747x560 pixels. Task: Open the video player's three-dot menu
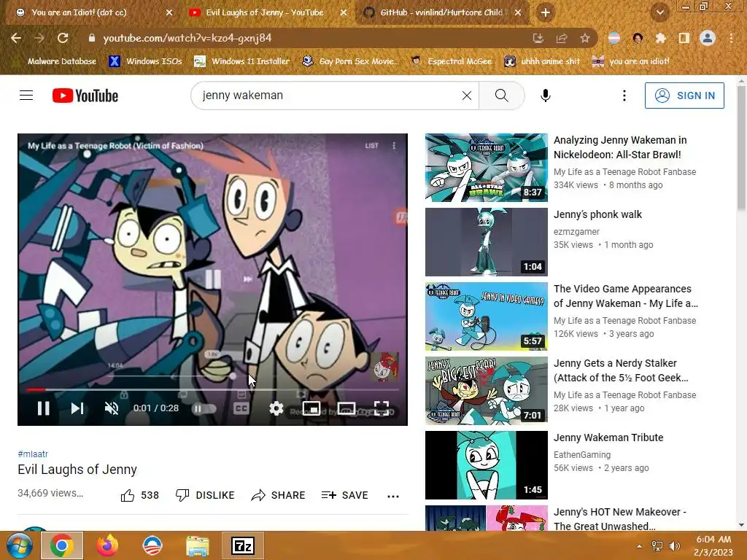[394, 146]
